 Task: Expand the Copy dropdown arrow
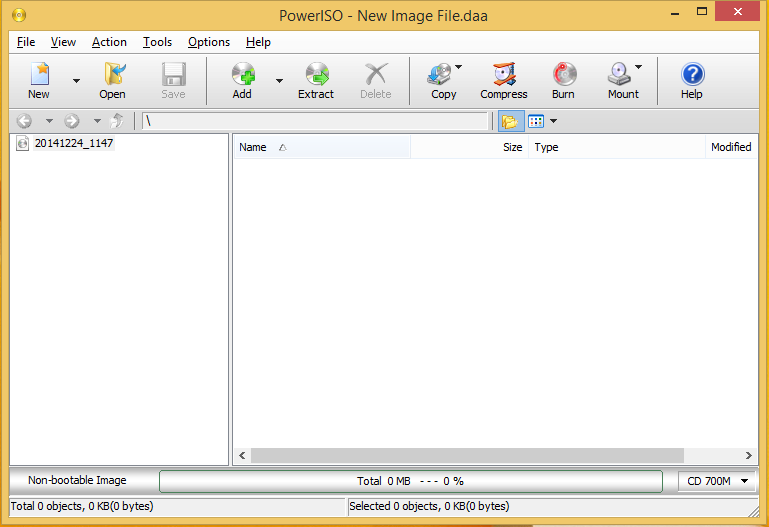459,67
